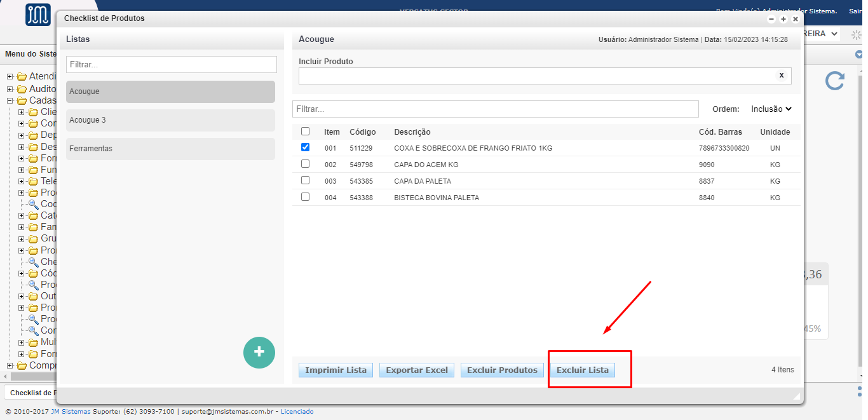Open the Ordem Inclusão dropdown

771,109
